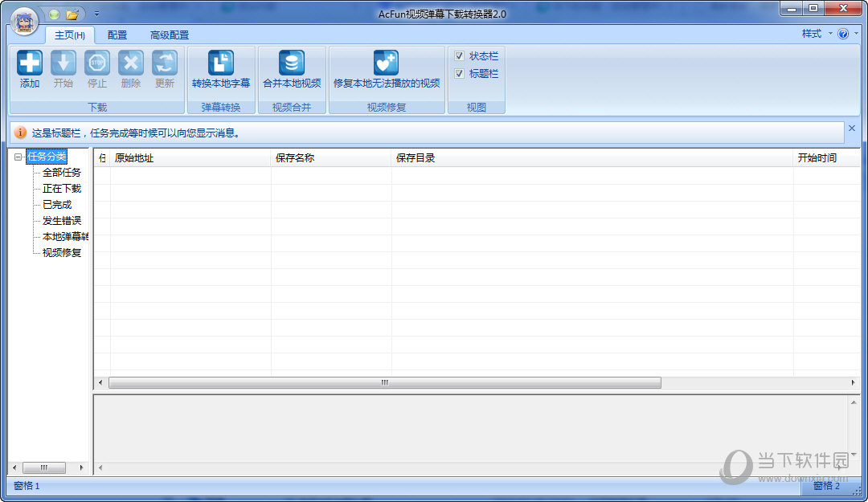Switch to the 配置 tab
The image size is (868, 502).
point(117,35)
